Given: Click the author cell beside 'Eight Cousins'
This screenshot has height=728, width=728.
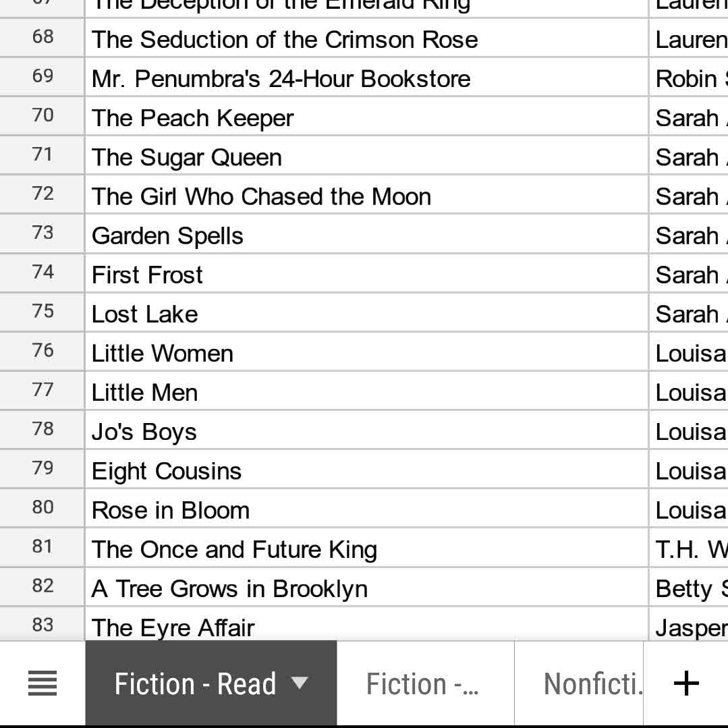Looking at the screenshot, I should (688, 471).
